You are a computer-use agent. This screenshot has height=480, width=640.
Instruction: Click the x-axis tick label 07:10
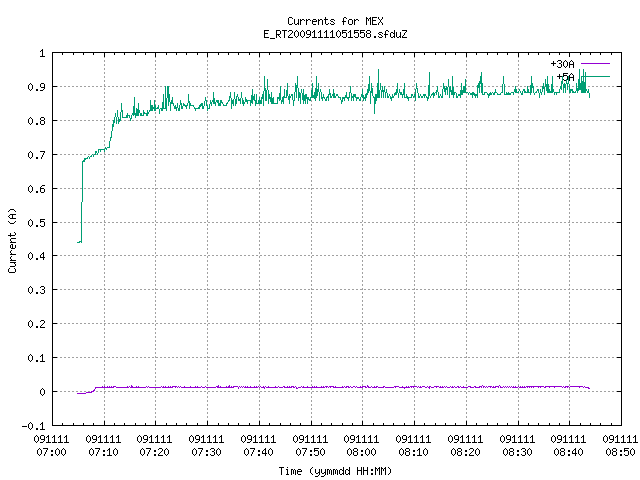tap(104, 452)
